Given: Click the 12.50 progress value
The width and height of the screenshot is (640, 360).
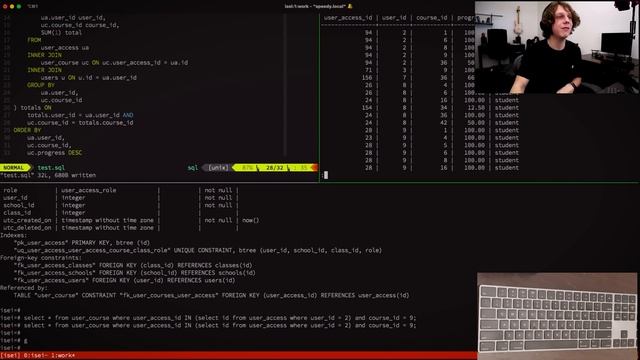Looking at the screenshot, I should pos(476,108).
